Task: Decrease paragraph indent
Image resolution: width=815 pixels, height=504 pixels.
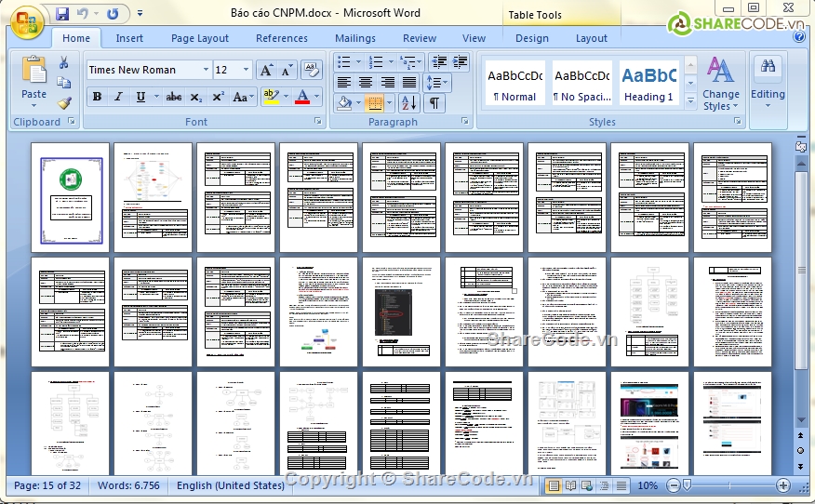Action: (439, 62)
